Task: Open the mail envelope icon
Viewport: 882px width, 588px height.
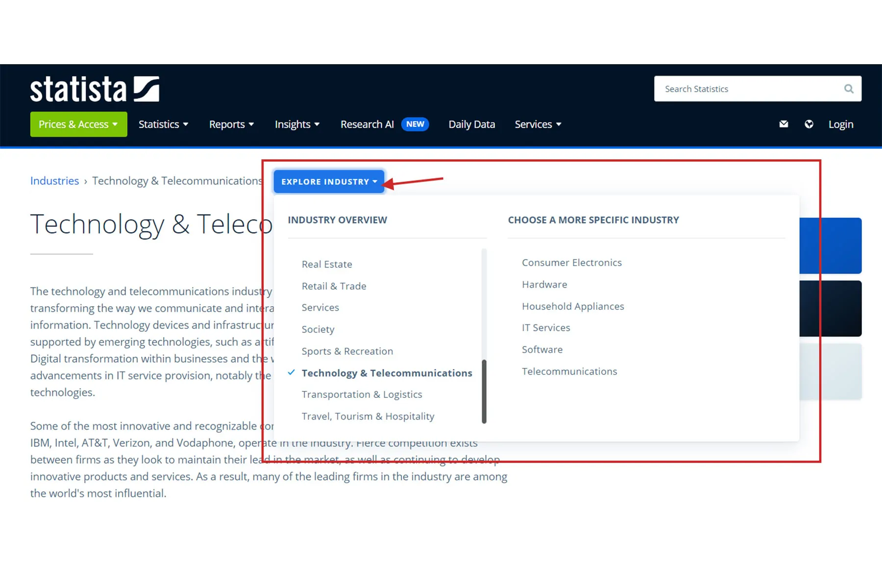Action: click(x=784, y=124)
